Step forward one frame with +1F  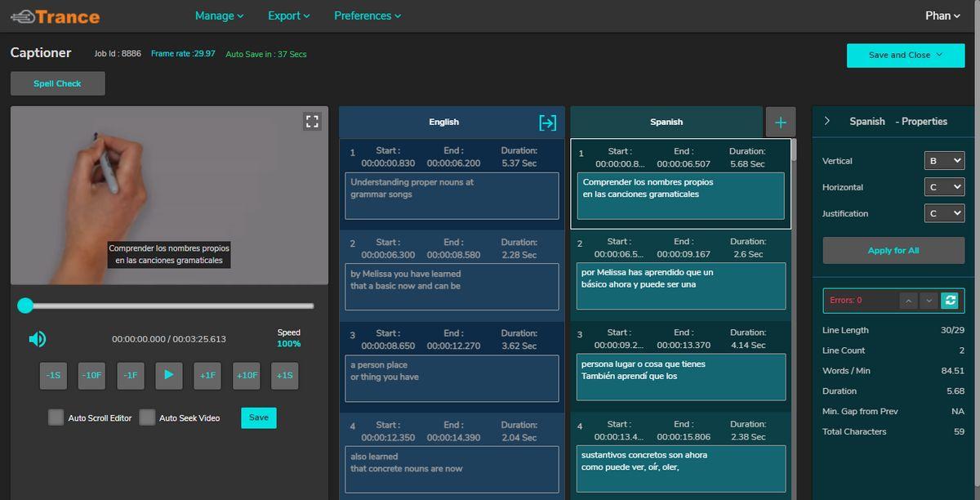click(x=208, y=375)
